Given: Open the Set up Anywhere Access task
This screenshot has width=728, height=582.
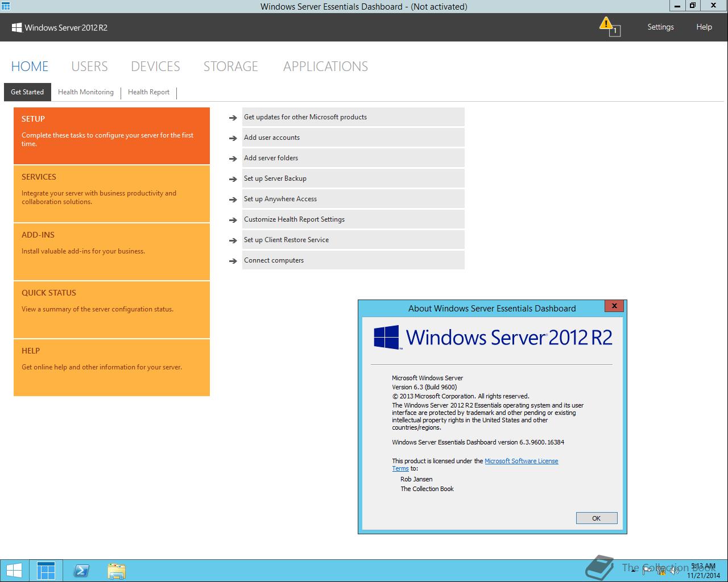Looking at the screenshot, I should (353, 199).
